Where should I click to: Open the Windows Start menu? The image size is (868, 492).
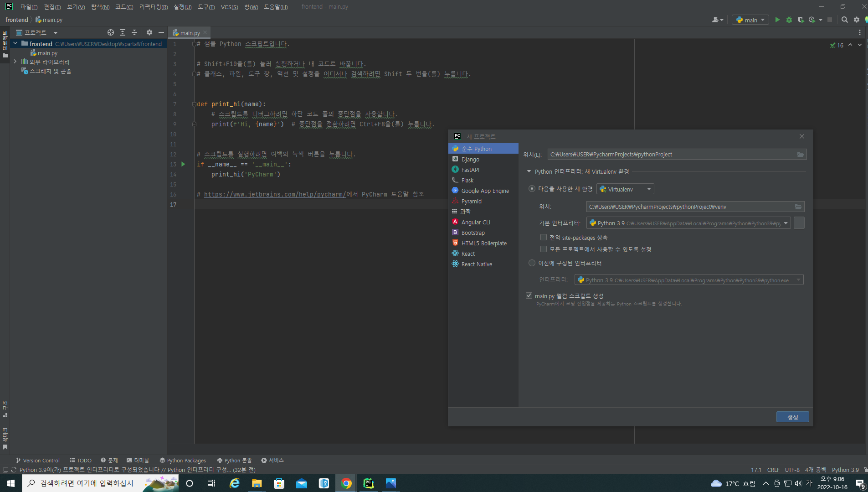pyautogui.click(x=11, y=483)
